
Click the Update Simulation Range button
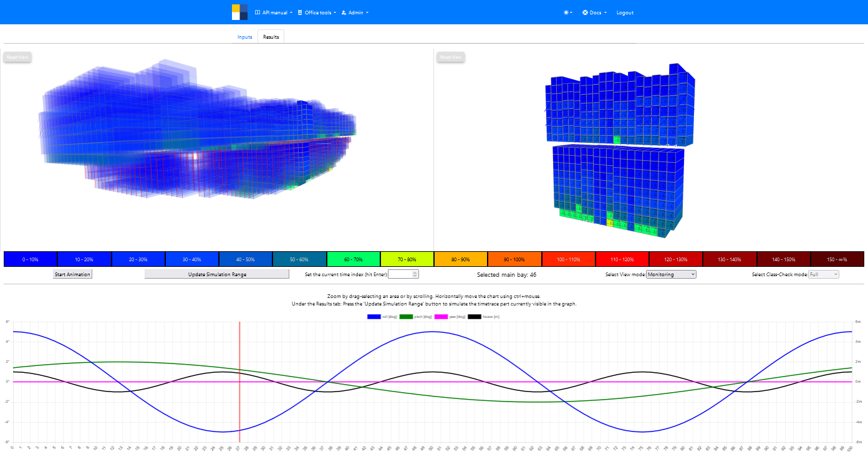click(217, 274)
